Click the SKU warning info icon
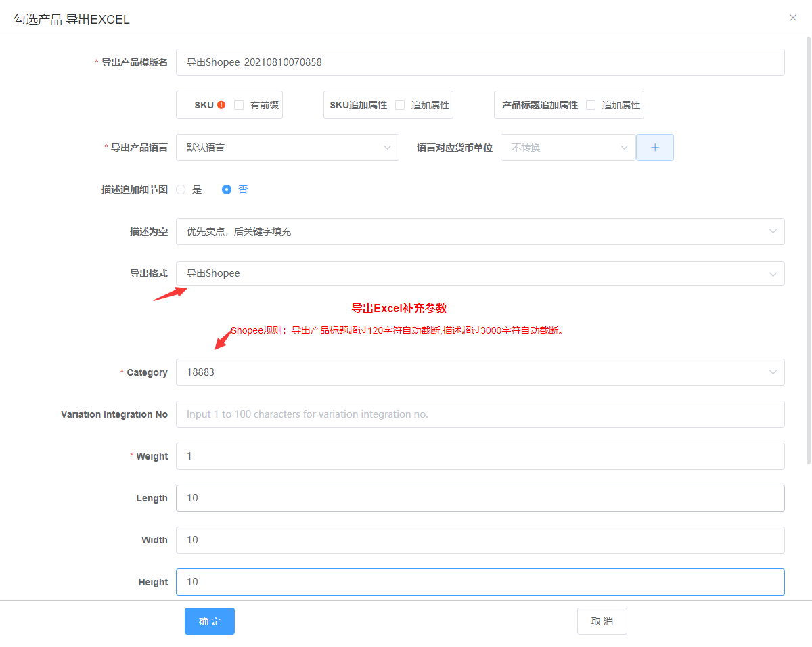 point(221,105)
